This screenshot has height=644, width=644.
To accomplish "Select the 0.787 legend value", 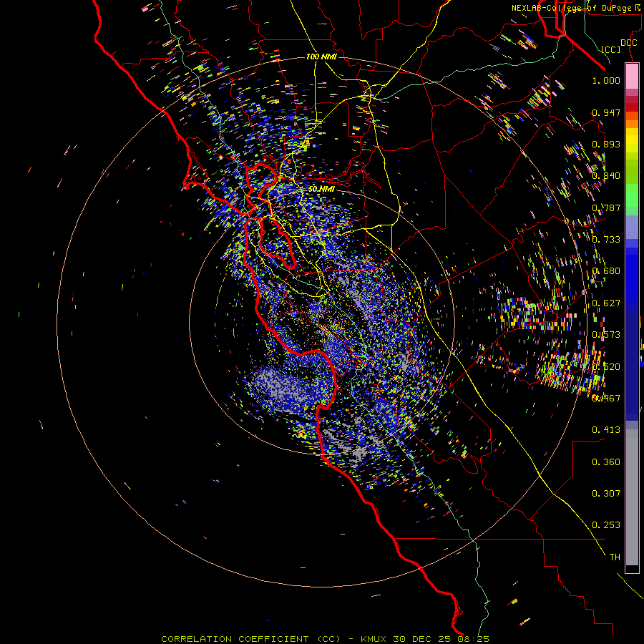I will (x=606, y=208).
